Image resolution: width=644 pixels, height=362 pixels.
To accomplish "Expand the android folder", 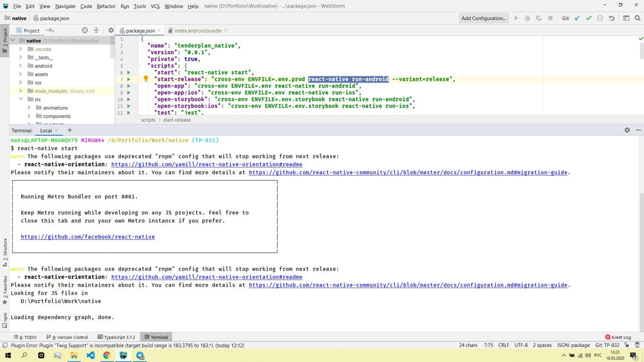I will (21, 66).
